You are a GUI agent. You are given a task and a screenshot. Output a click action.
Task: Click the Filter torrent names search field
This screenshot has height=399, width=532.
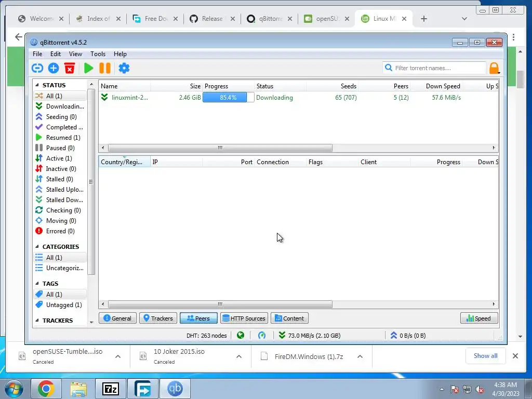pos(434,68)
